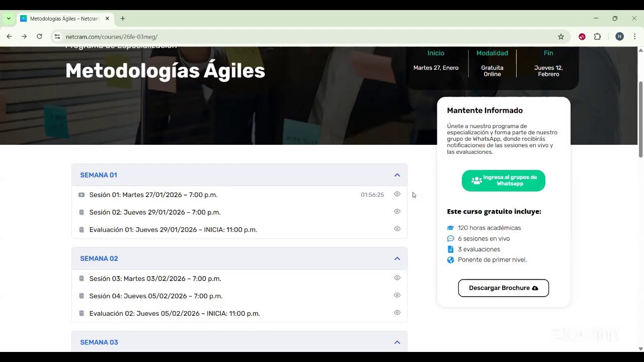This screenshot has width=644, height=362.
Task: Click the Este curso gratuito incluye heading
Action: tap(494, 212)
